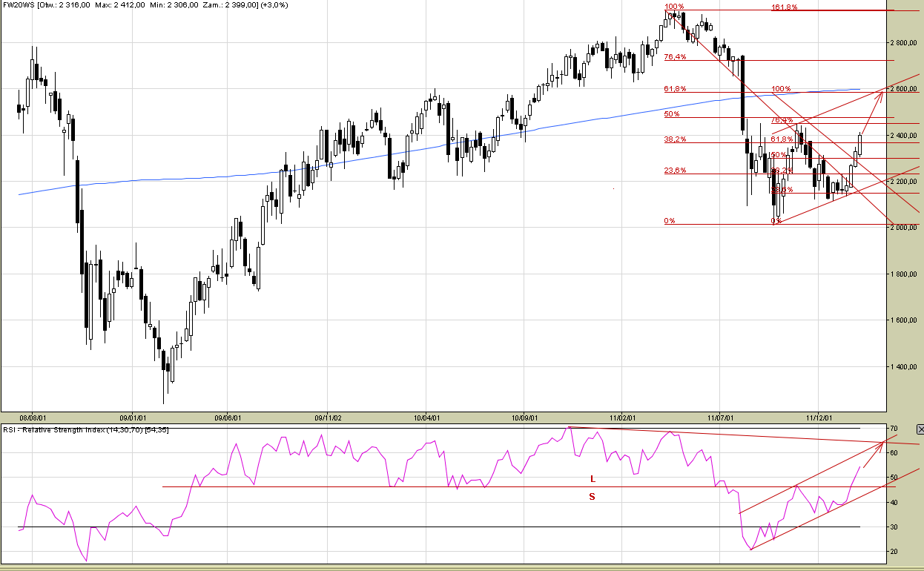The width and height of the screenshot is (924, 571).
Task: Click the 2 400,00 price axis label
Action: (904, 136)
